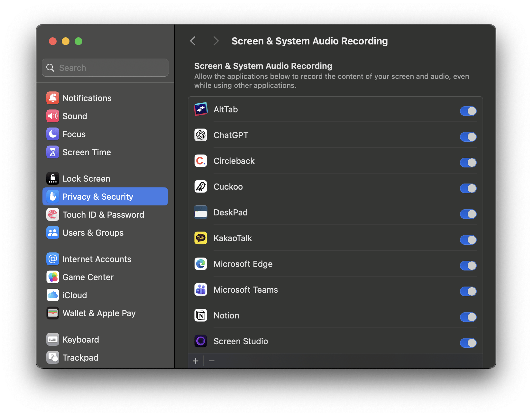The height and width of the screenshot is (416, 532).
Task: Click the iCloud cloud icon
Action: coord(53,295)
